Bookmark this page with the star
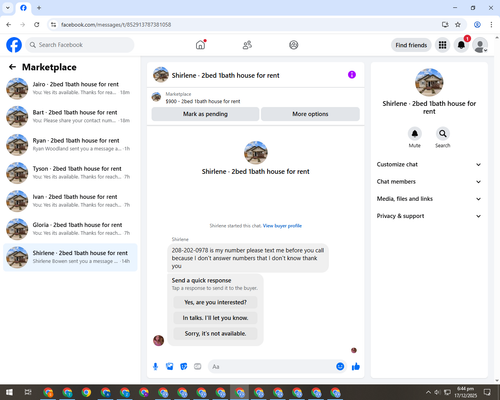 458,24
